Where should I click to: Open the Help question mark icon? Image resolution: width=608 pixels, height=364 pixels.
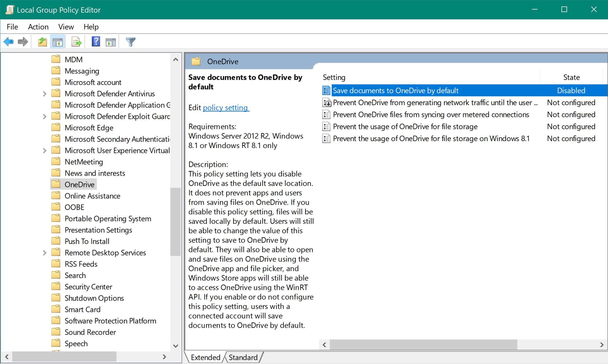tap(96, 42)
